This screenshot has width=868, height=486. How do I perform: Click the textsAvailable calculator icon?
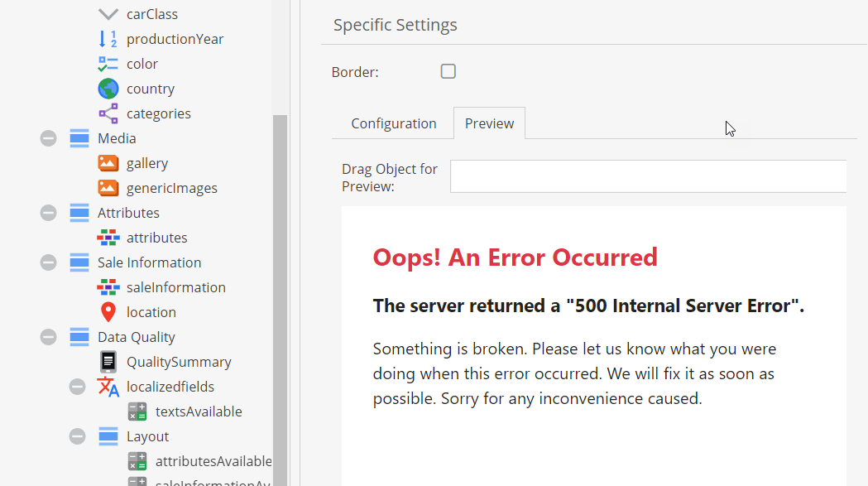pos(137,411)
